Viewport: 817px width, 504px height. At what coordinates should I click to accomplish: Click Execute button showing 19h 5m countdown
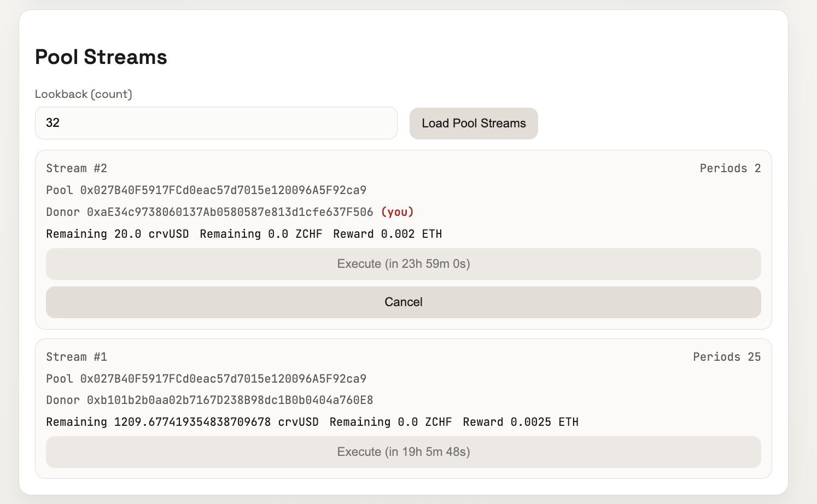click(x=404, y=452)
